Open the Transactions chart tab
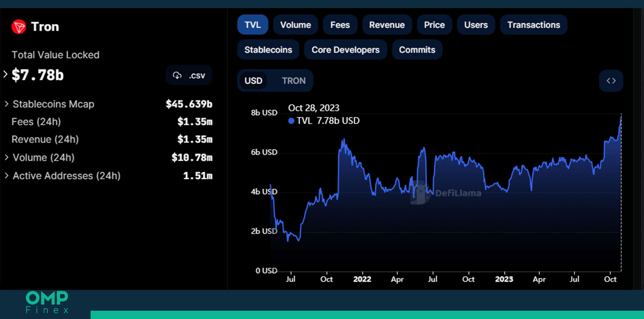The height and width of the screenshot is (319, 644). (x=533, y=25)
